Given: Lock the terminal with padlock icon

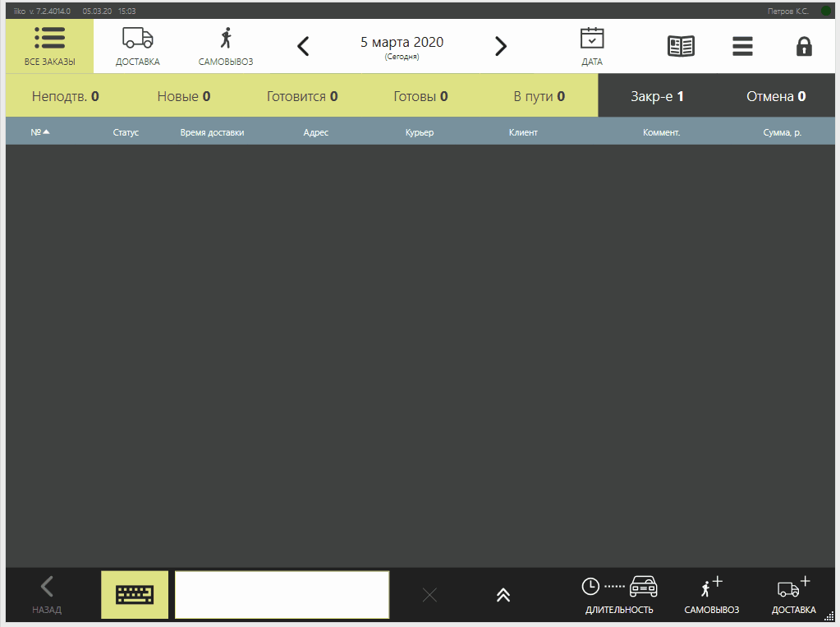Looking at the screenshot, I should (x=804, y=46).
